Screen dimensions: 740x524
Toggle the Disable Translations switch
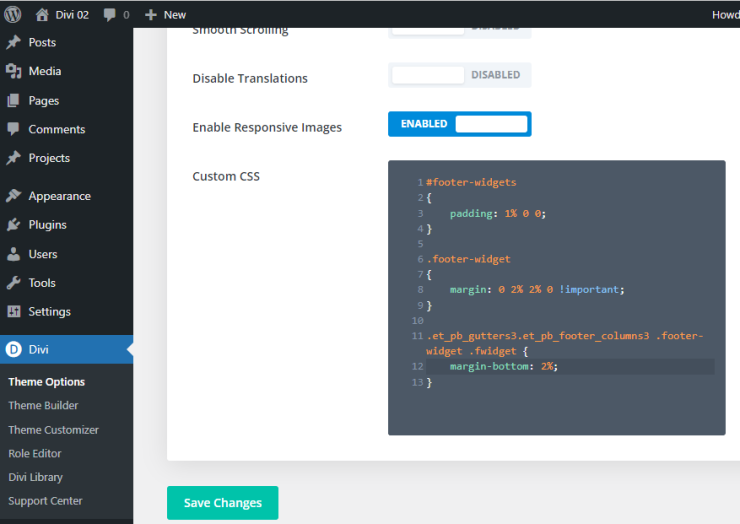(x=460, y=75)
